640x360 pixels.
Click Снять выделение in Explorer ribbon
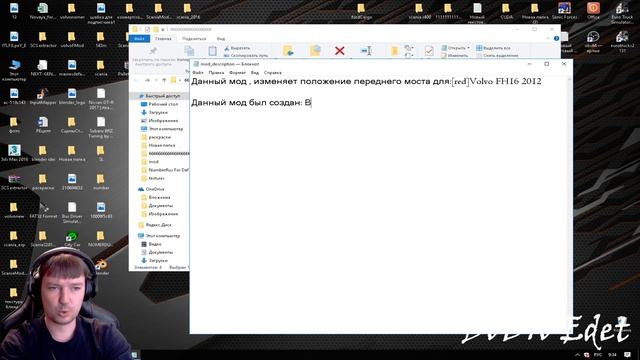[497, 56]
